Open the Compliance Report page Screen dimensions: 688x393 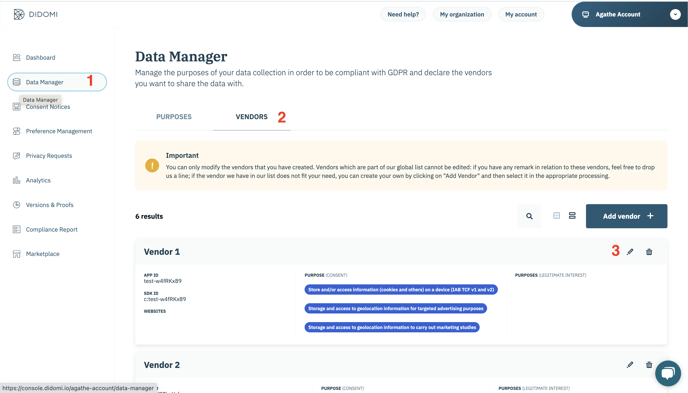(51, 229)
